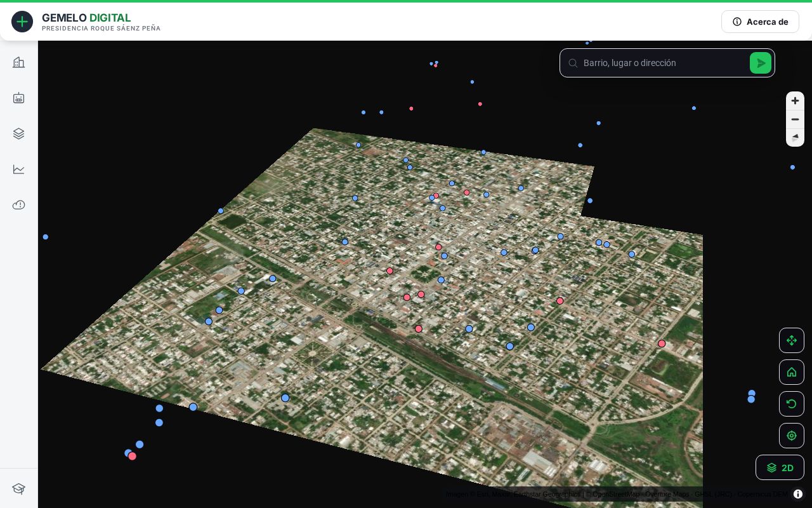Click the Presidencia Roque Sáenz Peña subtitle
Image resolution: width=812 pixels, height=508 pixels.
(101, 29)
